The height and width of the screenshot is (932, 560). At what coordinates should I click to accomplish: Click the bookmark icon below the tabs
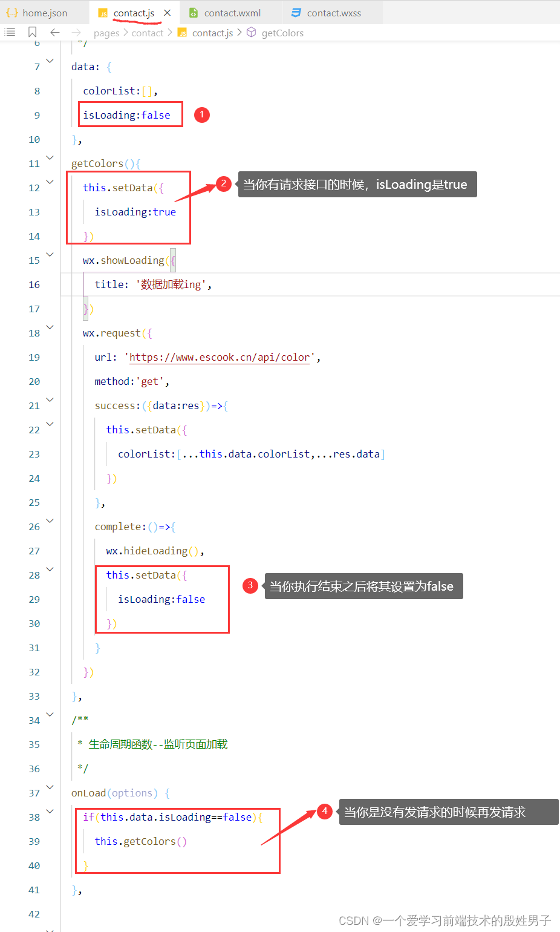click(x=32, y=32)
